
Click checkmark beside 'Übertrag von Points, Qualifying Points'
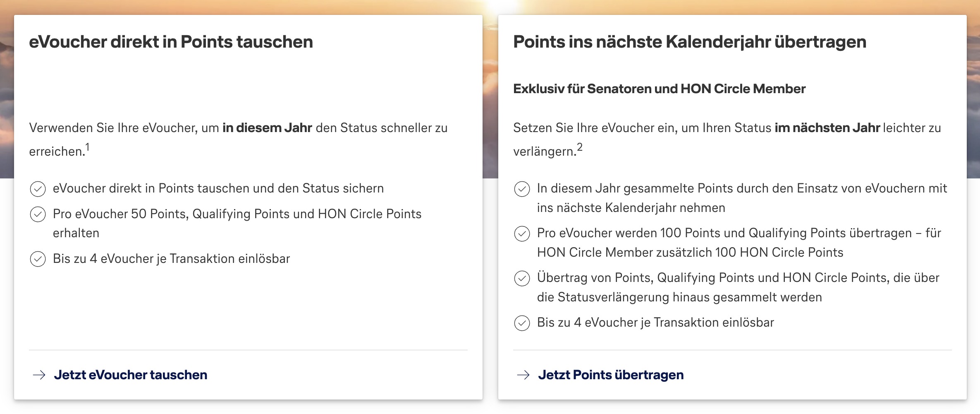(522, 278)
